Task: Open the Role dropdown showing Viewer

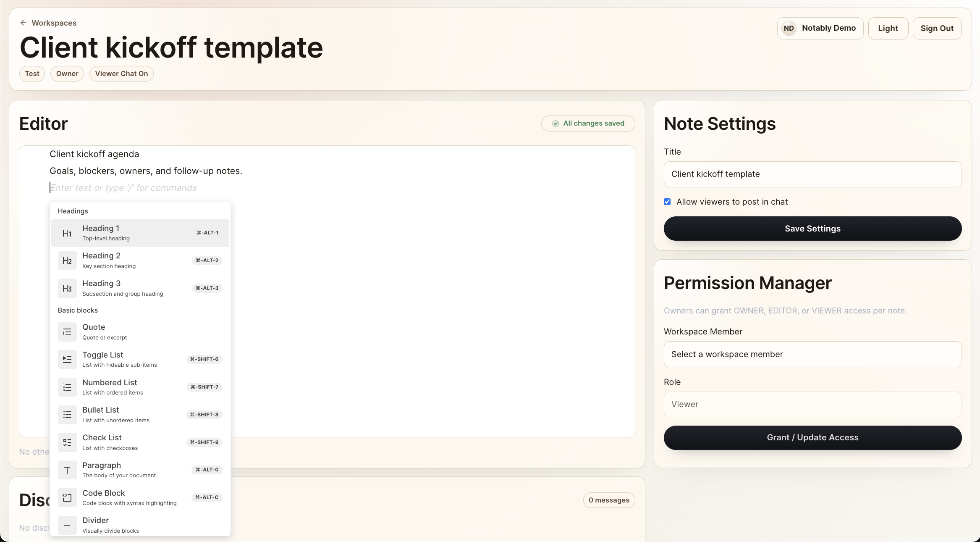Action: 812,404
